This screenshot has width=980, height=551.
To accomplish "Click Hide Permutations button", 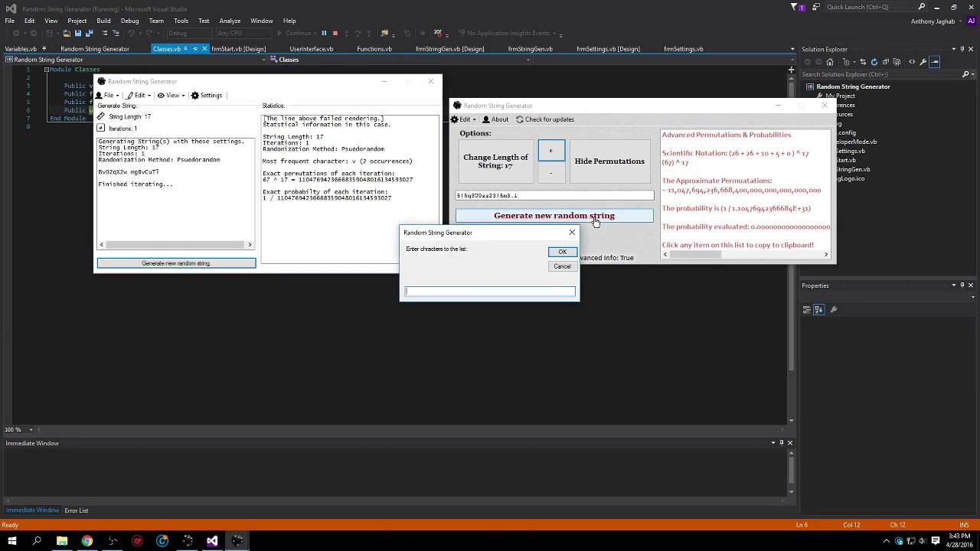I will [609, 161].
